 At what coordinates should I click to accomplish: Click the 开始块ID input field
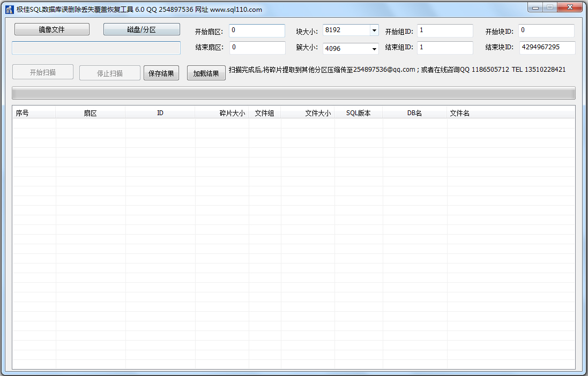point(546,31)
